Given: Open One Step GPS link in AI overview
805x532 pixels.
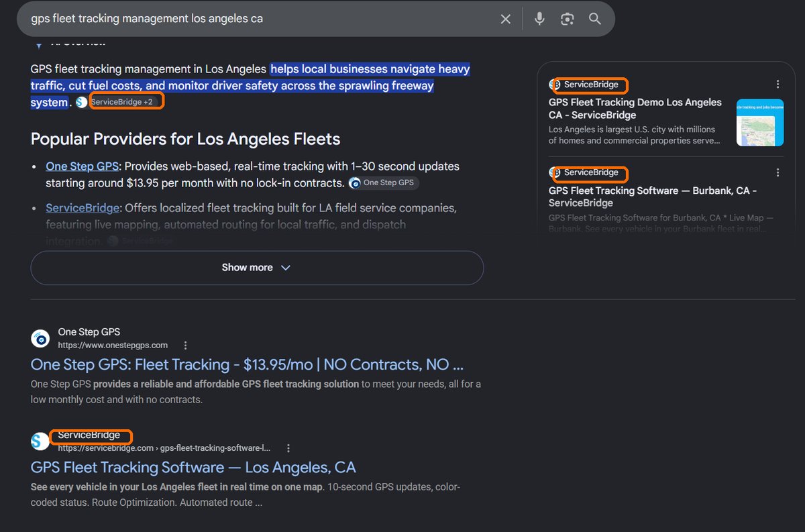Looking at the screenshot, I should point(82,166).
